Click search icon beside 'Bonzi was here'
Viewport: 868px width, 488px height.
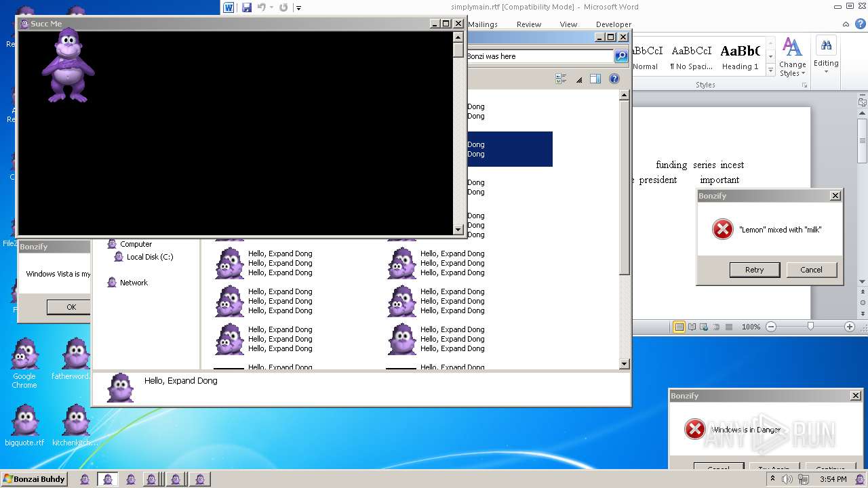pyautogui.click(x=620, y=56)
